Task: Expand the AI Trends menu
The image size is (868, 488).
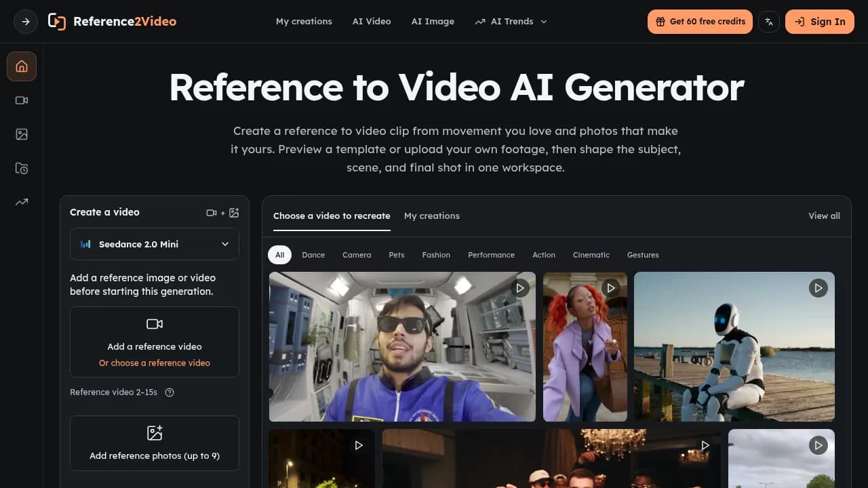Action: click(511, 22)
